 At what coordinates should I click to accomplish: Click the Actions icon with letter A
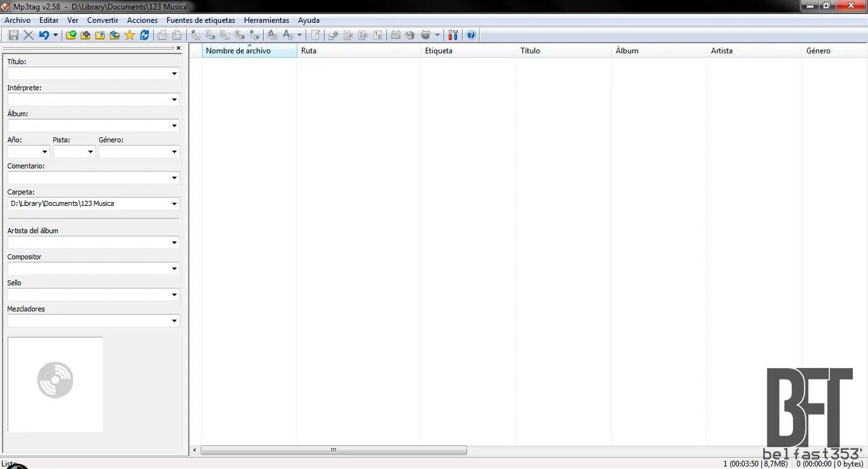(x=272, y=35)
